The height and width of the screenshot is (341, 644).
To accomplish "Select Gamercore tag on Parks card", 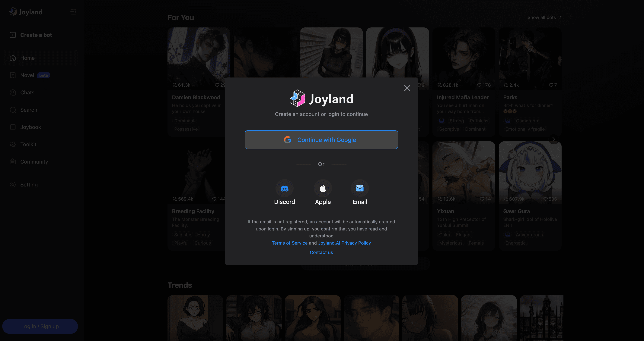I will tap(528, 121).
